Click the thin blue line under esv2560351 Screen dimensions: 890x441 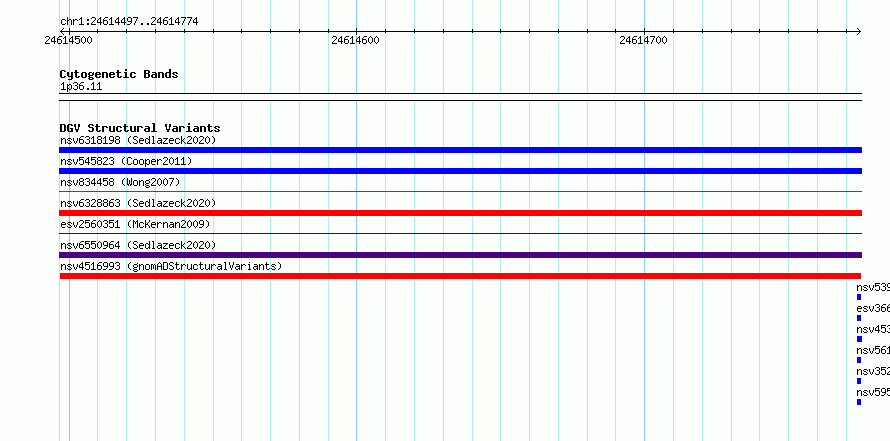click(x=460, y=233)
